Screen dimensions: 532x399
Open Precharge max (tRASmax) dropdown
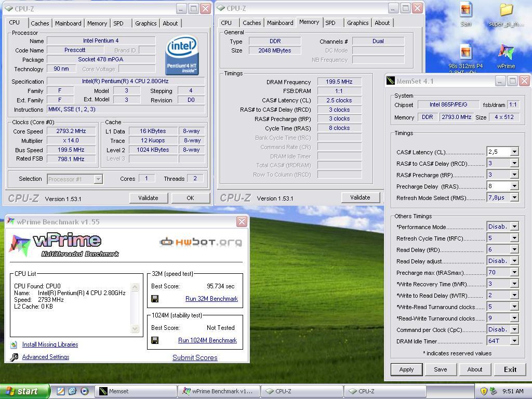pos(514,272)
